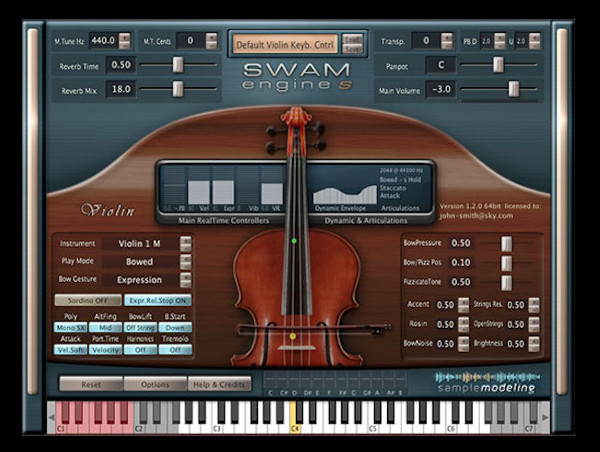
Task: Click the Bow/Pizz Pos slider handle
Action: [506, 263]
